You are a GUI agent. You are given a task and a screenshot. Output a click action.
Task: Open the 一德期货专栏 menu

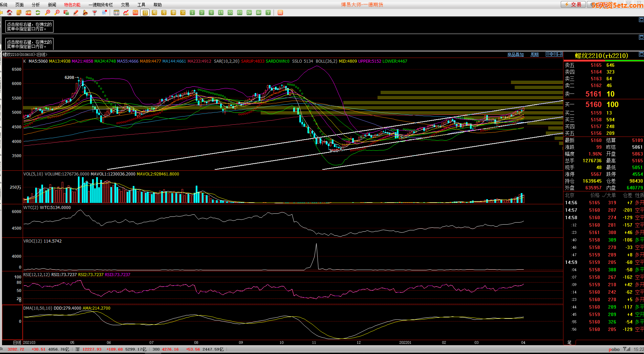click(x=101, y=5)
